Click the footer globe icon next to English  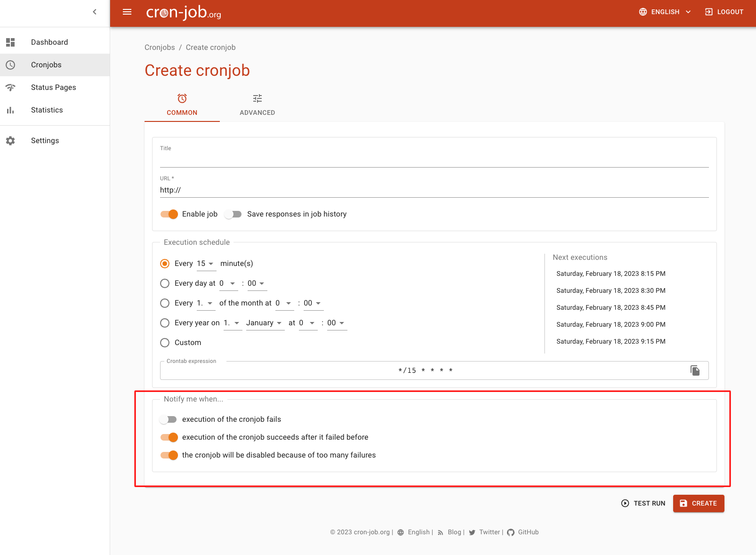(x=401, y=532)
